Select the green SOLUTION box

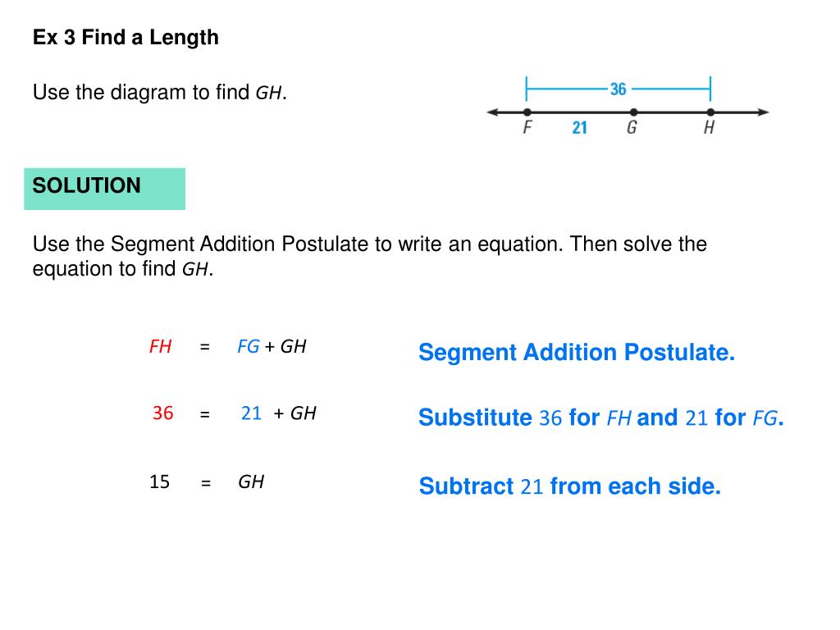click(x=104, y=189)
